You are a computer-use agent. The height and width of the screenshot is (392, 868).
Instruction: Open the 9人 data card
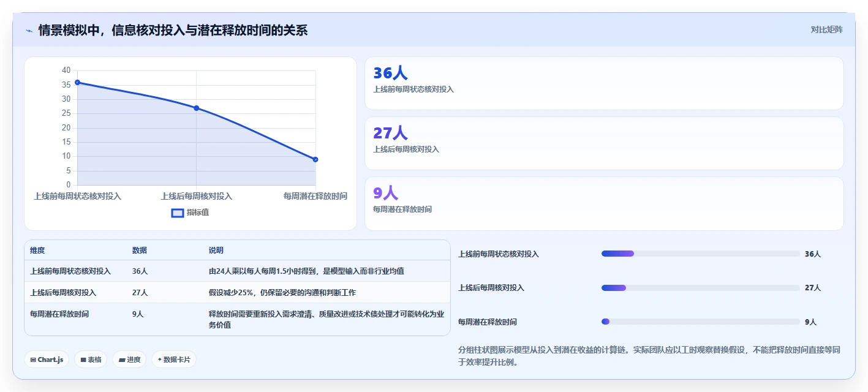[x=604, y=203]
